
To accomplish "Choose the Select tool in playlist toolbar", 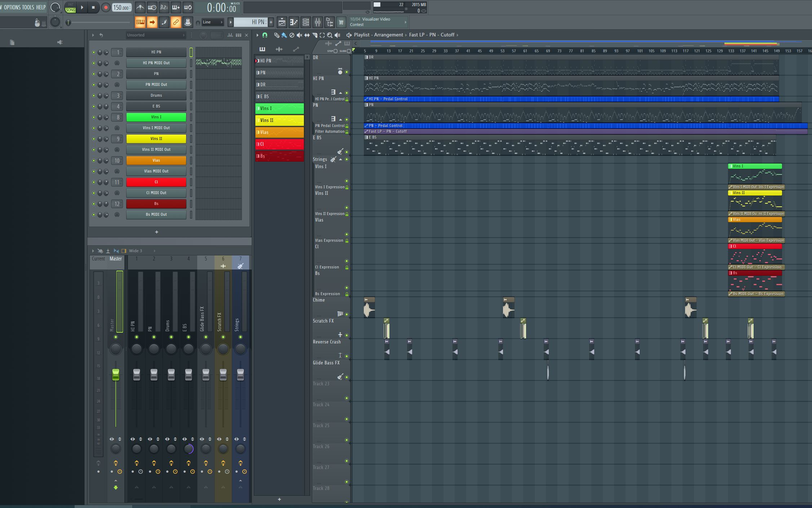I will [x=322, y=35].
